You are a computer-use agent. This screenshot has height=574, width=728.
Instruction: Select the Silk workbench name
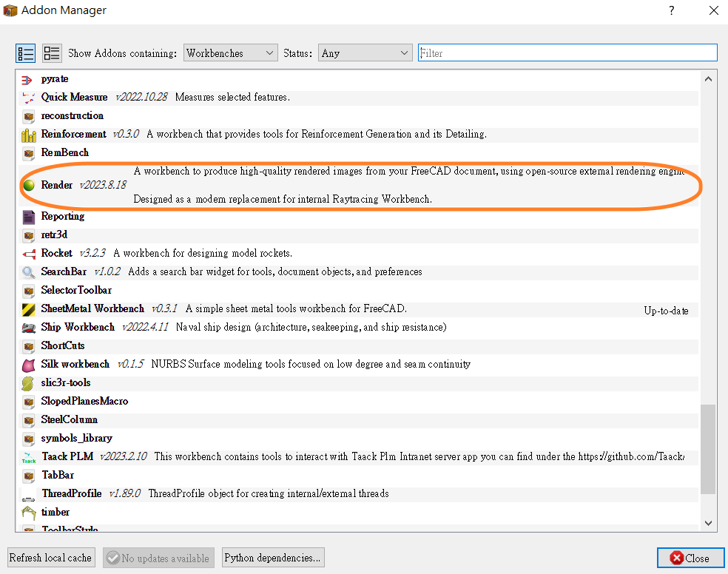coord(75,364)
